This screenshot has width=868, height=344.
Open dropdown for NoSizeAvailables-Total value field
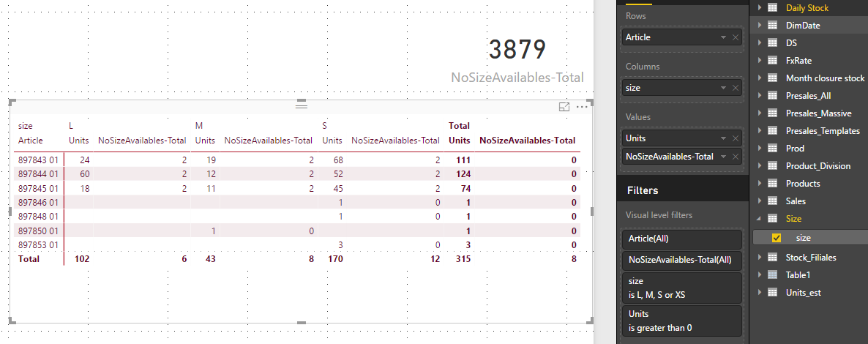point(724,157)
